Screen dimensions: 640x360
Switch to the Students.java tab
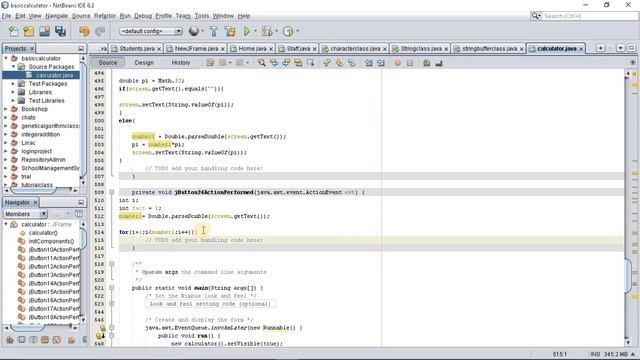[137, 49]
